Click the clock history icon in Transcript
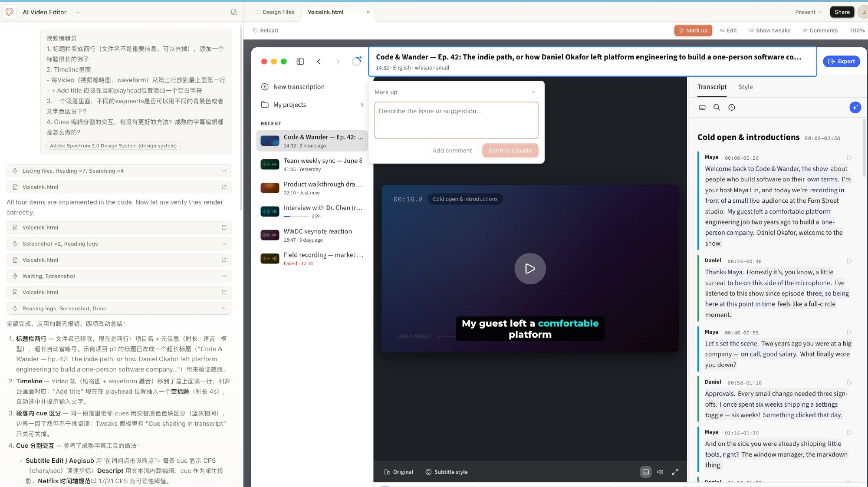The width and height of the screenshot is (868, 487). [732, 108]
